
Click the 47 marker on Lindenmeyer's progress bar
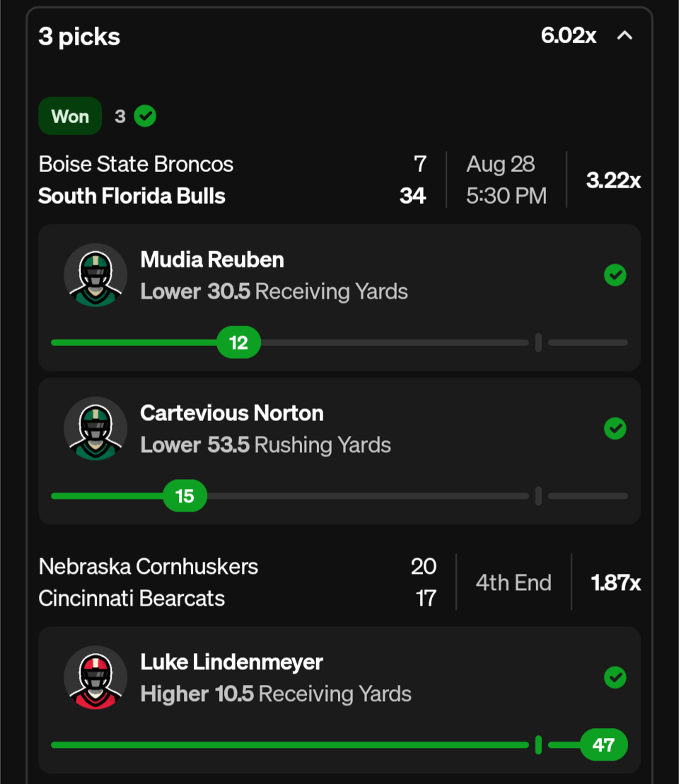(x=603, y=745)
